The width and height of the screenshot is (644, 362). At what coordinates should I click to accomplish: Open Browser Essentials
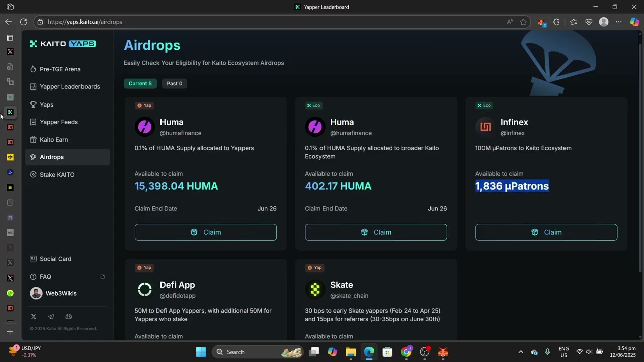tap(589, 22)
